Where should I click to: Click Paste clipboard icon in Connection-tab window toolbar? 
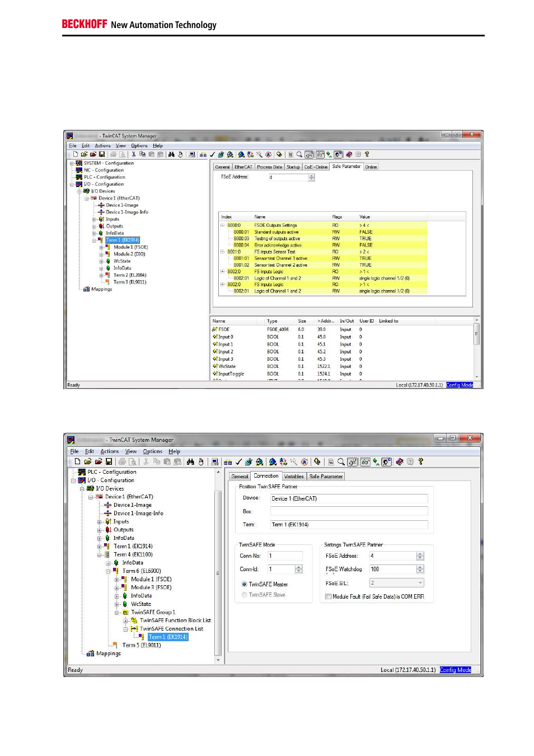(x=166, y=462)
